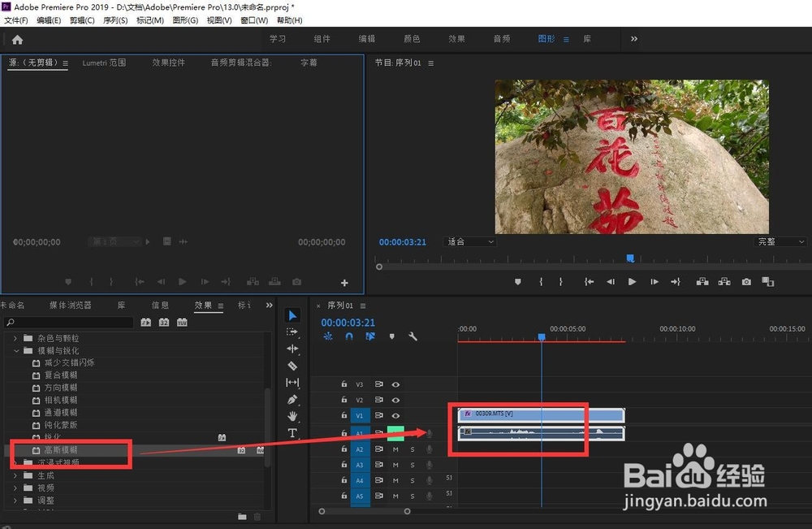Click the voice-over record mic on track A1
Image resolution: width=812 pixels, height=529 pixels.
point(429,433)
